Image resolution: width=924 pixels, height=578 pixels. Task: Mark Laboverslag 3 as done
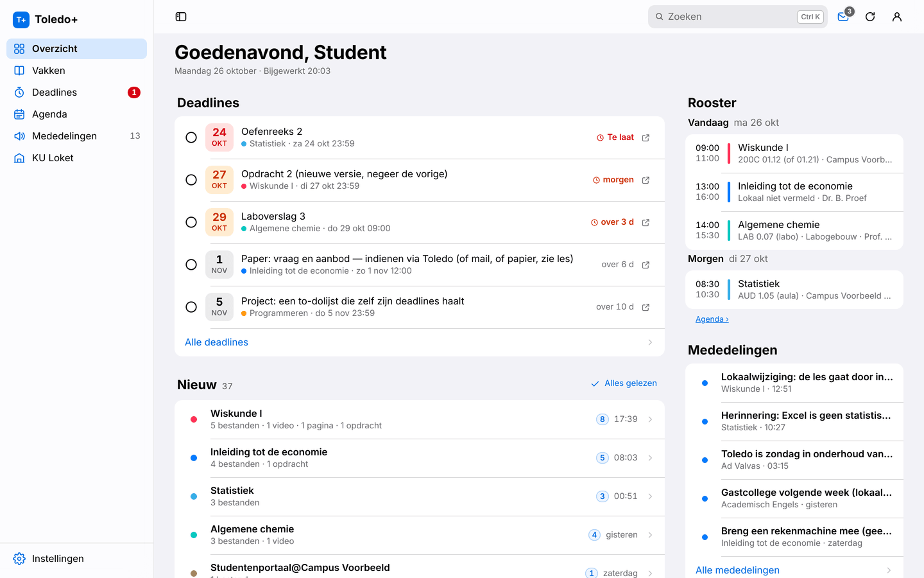tap(191, 222)
